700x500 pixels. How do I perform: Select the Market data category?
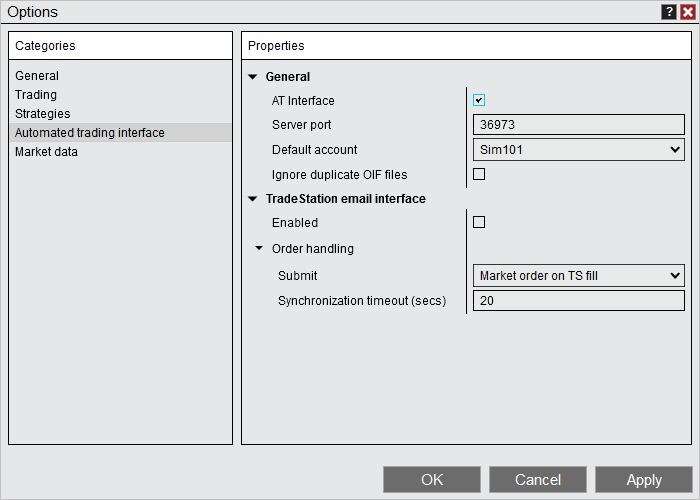click(x=120, y=152)
